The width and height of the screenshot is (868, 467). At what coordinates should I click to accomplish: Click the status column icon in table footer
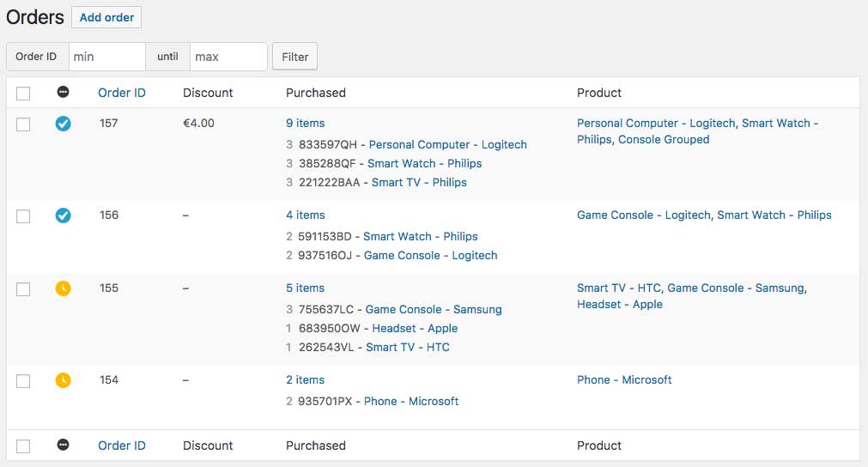tap(64, 445)
